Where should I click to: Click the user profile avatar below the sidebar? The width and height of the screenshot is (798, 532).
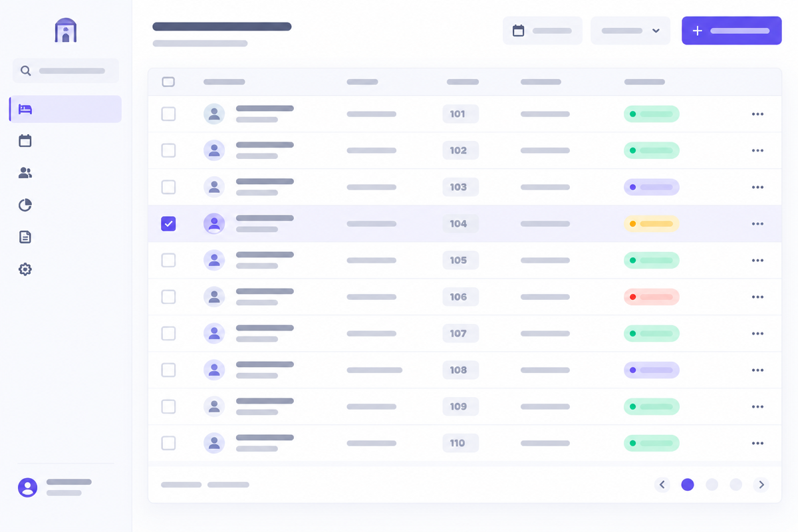28,487
